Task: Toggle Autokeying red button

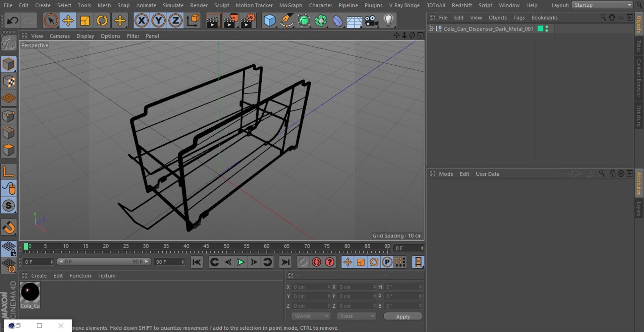Action: (x=316, y=262)
